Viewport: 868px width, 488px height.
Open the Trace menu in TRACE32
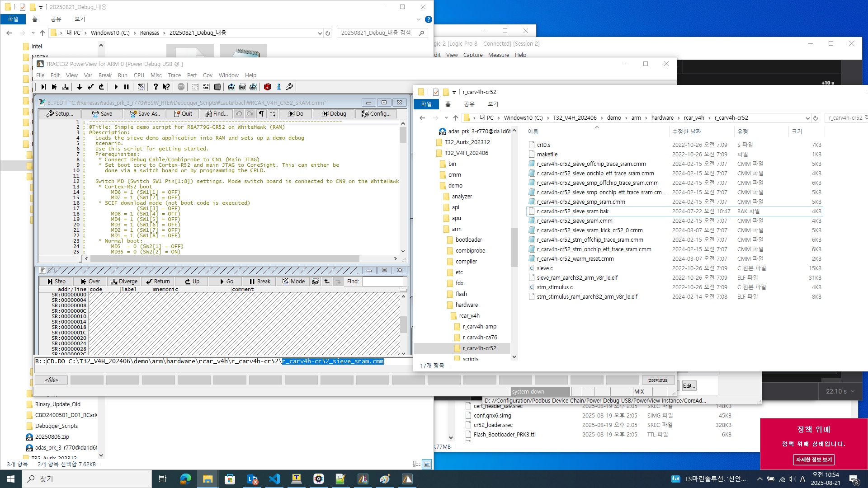[174, 75]
